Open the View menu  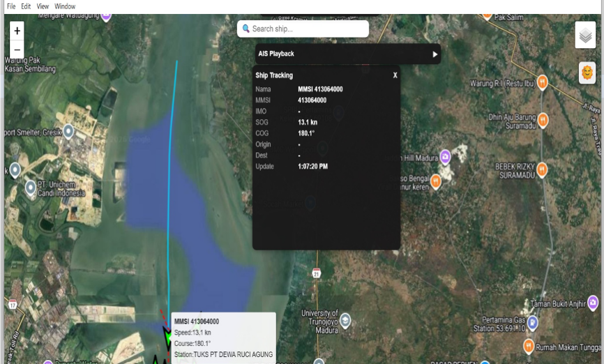[x=43, y=6]
